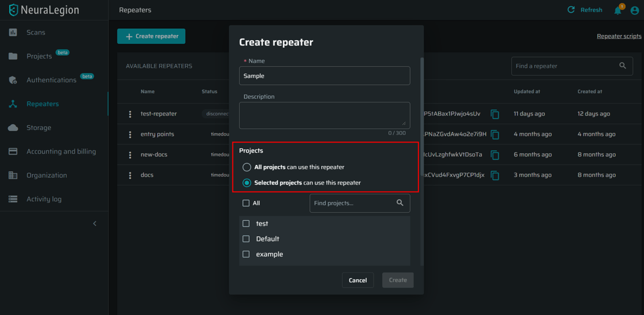Click the Refresh icon in header

[x=571, y=10]
